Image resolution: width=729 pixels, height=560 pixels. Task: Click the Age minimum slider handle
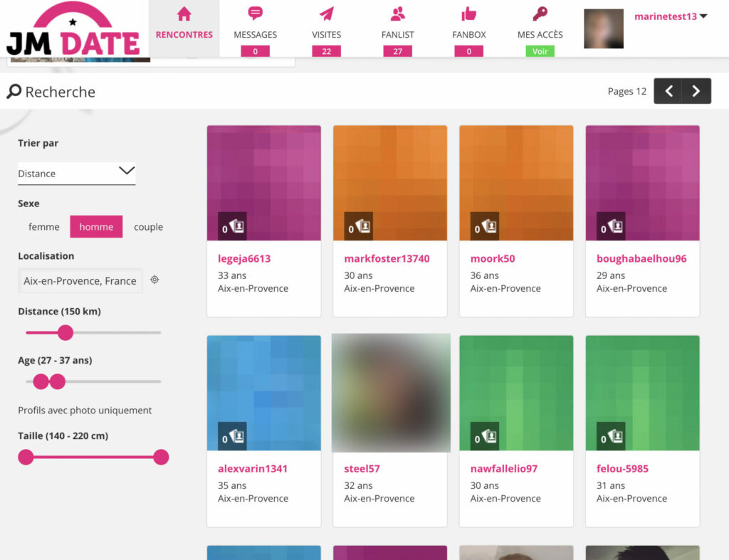[x=41, y=381]
